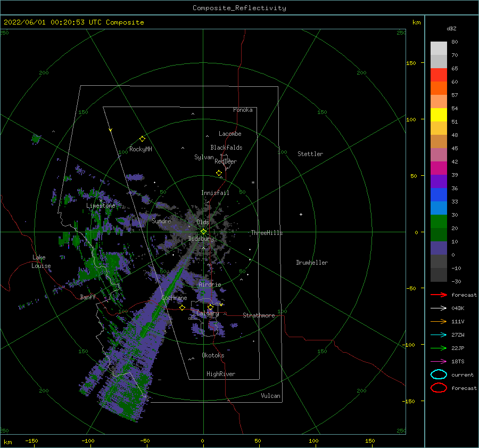Image resolution: width=479 pixels, height=448 pixels.
Task: Click the Limestone label
Action: pyautogui.click(x=101, y=206)
